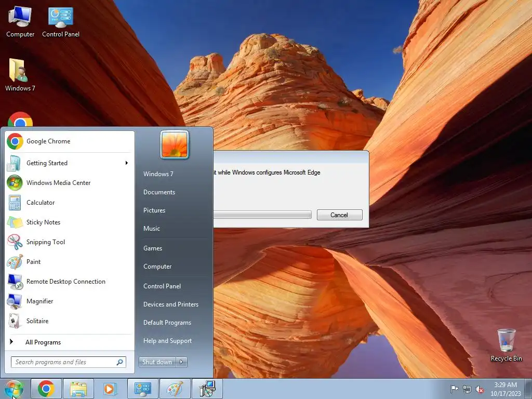The height and width of the screenshot is (399, 532).
Task: Open Windows Media Player taskbar icon
Action: (110, 389)
